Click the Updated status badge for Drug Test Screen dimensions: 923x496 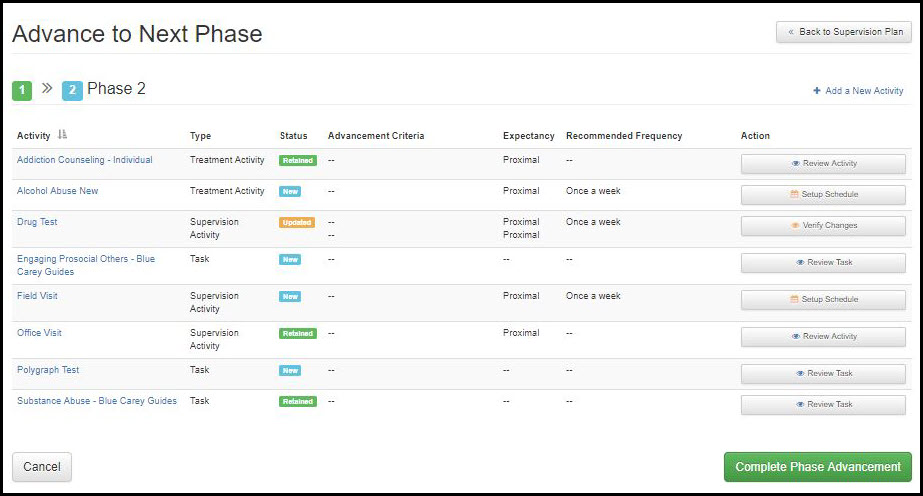(x=297, y=223)
